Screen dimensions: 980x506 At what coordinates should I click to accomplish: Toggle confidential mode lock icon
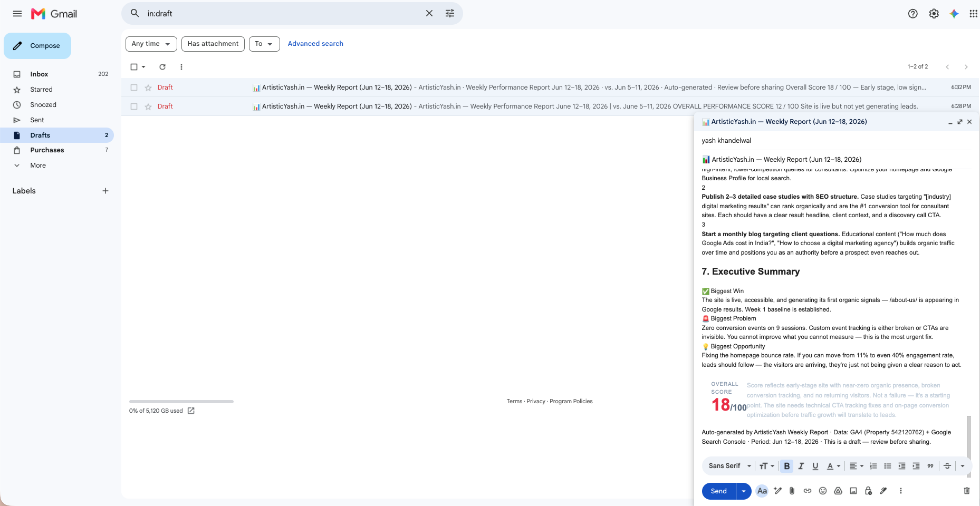pos(868,491)
